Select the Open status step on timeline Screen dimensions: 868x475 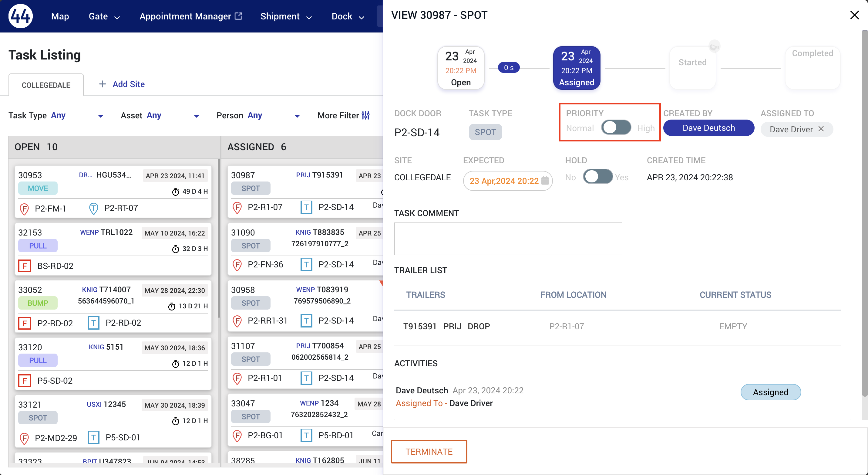coord(461,68)
